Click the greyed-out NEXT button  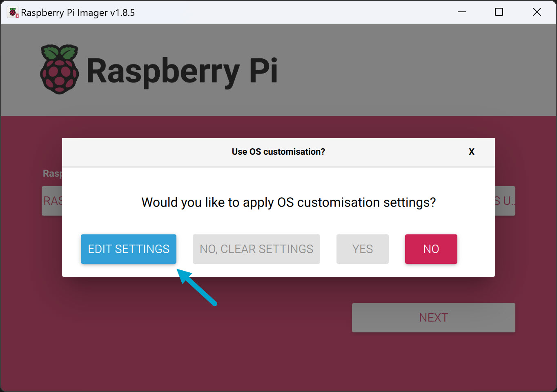(x=433, y=318)
